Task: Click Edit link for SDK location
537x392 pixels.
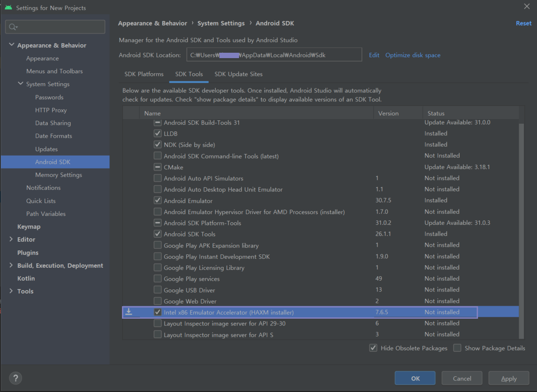Action: coord(374,55)
